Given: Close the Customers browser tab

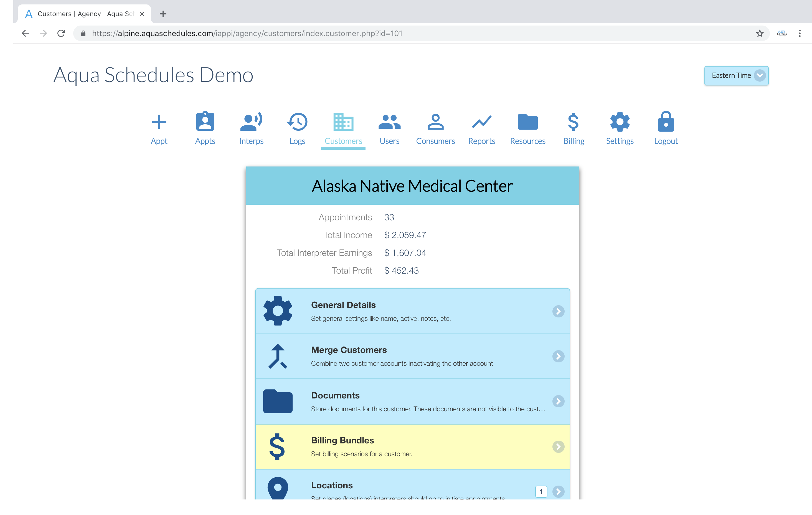Looking at the screenshot, I should click(x=142, y=14).
